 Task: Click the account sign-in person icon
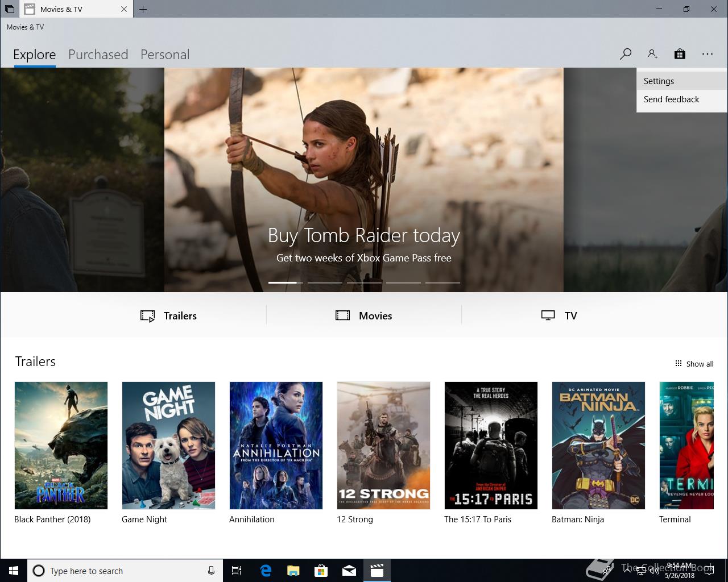click(x=652, y=54)
